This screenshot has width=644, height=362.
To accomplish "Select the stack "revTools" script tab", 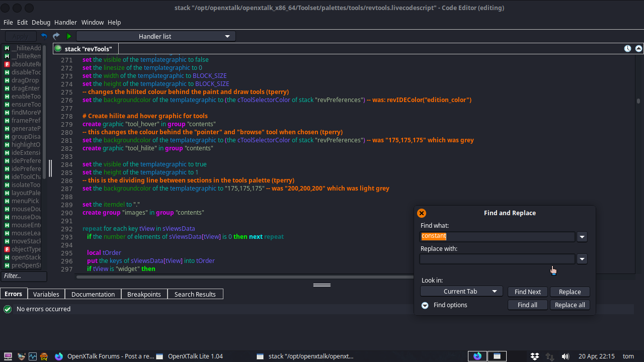I will click(x=86, y=49).
